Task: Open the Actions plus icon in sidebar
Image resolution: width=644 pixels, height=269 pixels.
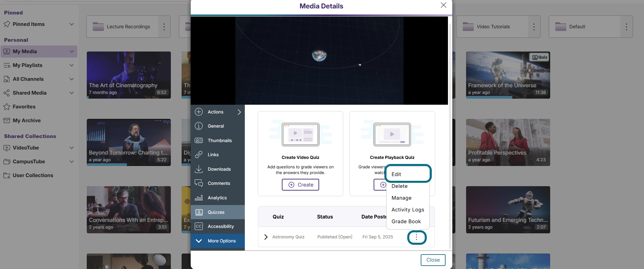Action: coord(199,112)
